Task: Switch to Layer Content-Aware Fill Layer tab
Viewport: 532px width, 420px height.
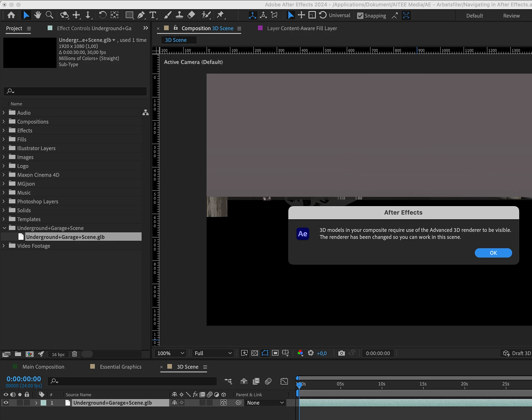Action: [302, 28]
